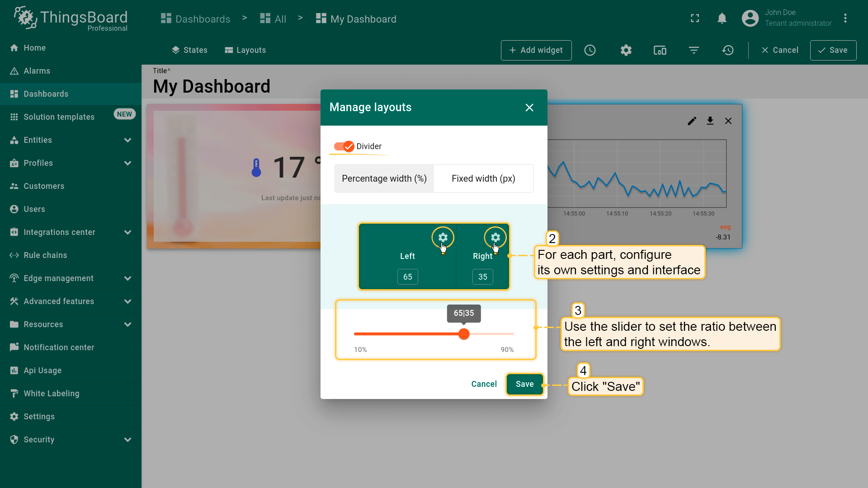Click the line chart widget
This screenshot has height=488, width=868.
(644, 176)
